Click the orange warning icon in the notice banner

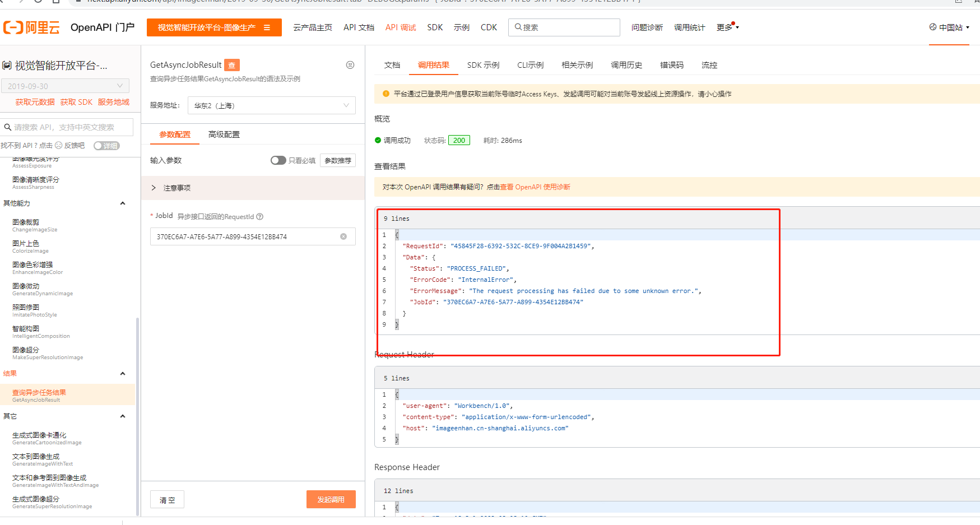(386, 94)
